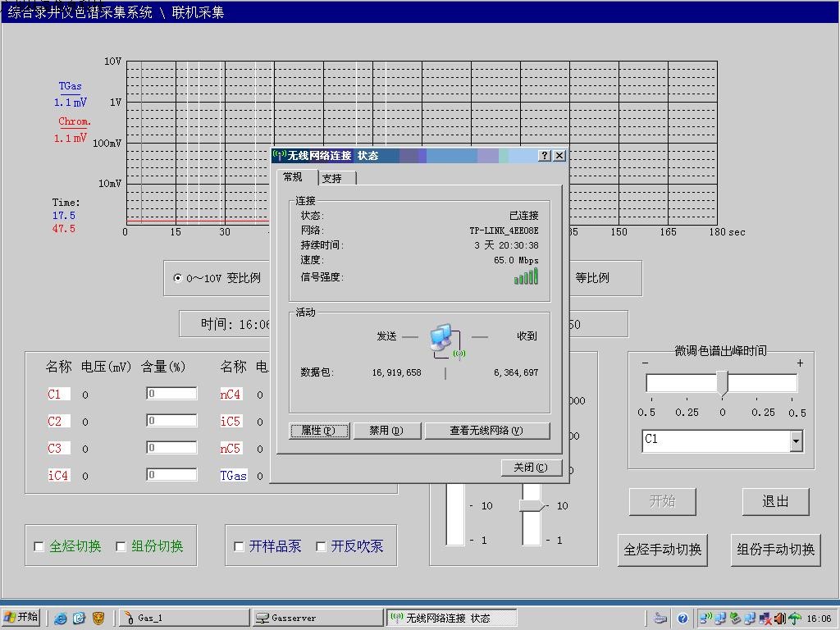Launch Internet Explorer from the quick launch bar
The width and height of the screenshot is (840, 630).
61,619
